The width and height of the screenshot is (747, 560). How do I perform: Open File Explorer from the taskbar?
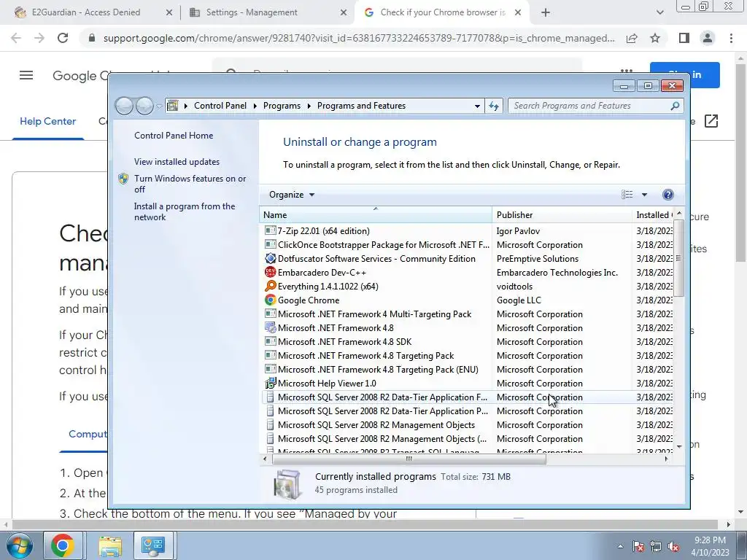point(110,545)
